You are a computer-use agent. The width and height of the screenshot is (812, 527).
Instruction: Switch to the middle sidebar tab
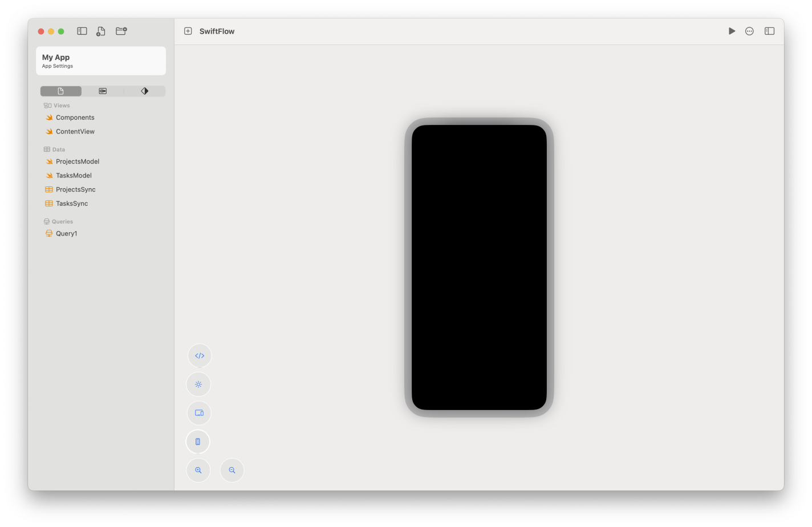click(103, 91)
